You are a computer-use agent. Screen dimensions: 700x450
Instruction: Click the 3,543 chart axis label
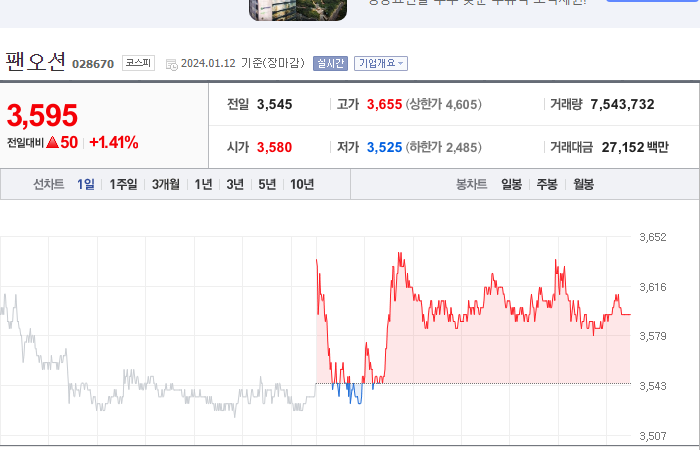(653, 386)
